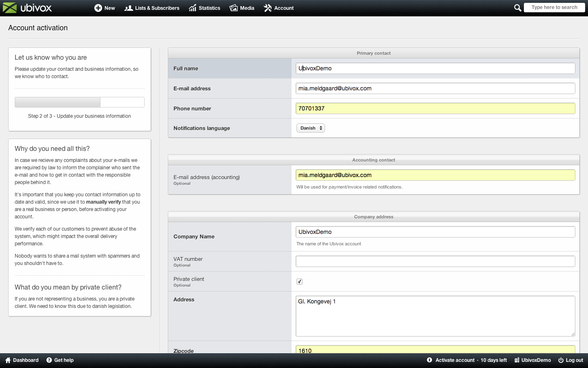Click the Activate account info icon
This screenshot has height=368, width=588.
pos(430,360)
